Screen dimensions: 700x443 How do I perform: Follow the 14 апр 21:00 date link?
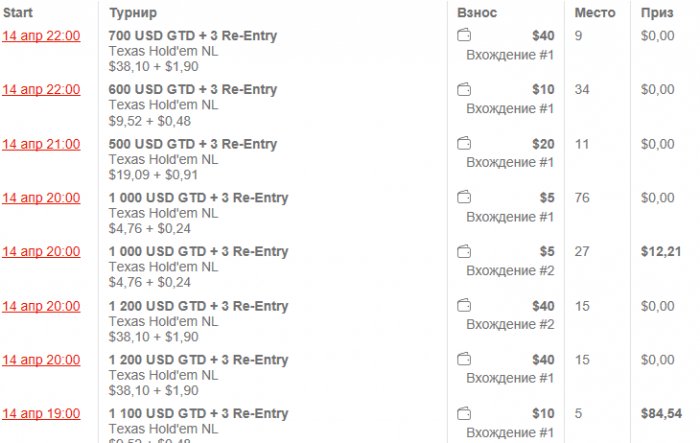(41, 144)
